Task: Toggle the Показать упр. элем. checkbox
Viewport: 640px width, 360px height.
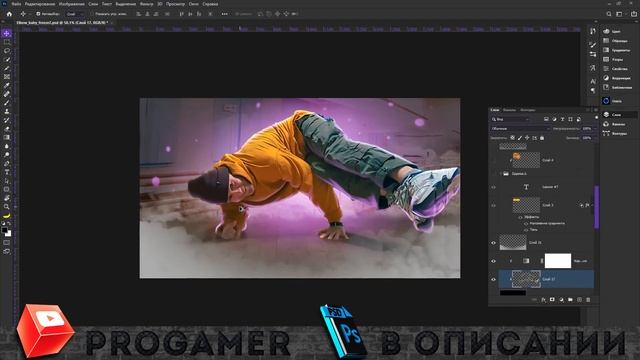Action: [x=92, y=14]
